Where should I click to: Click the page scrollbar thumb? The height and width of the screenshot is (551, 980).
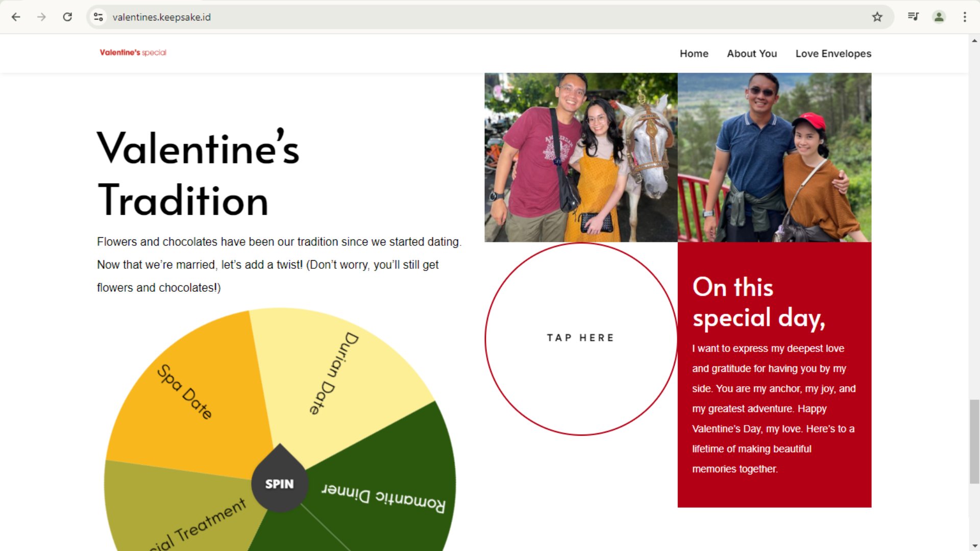pyautogui.click(x=974, y=442)
